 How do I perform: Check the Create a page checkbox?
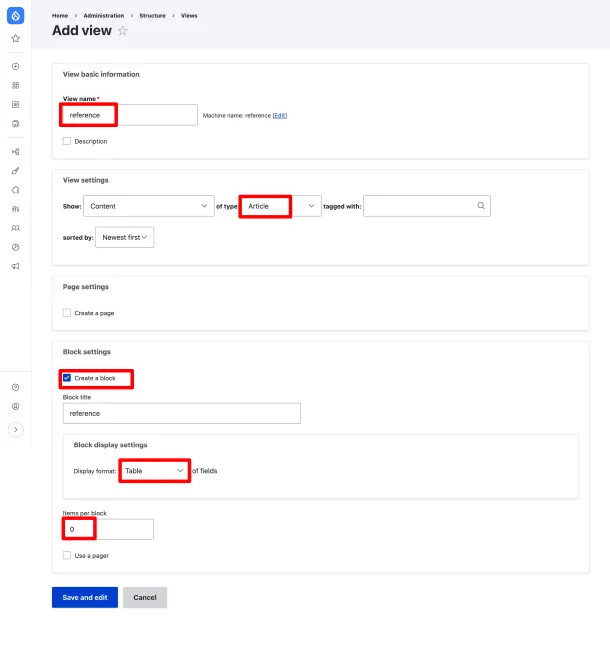point(67,313)
